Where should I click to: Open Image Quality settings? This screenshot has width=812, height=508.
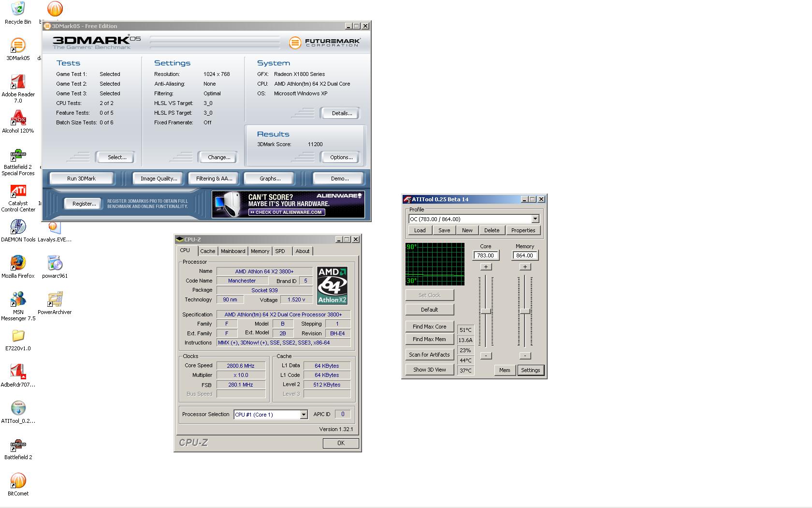click(x=159, y=179)
